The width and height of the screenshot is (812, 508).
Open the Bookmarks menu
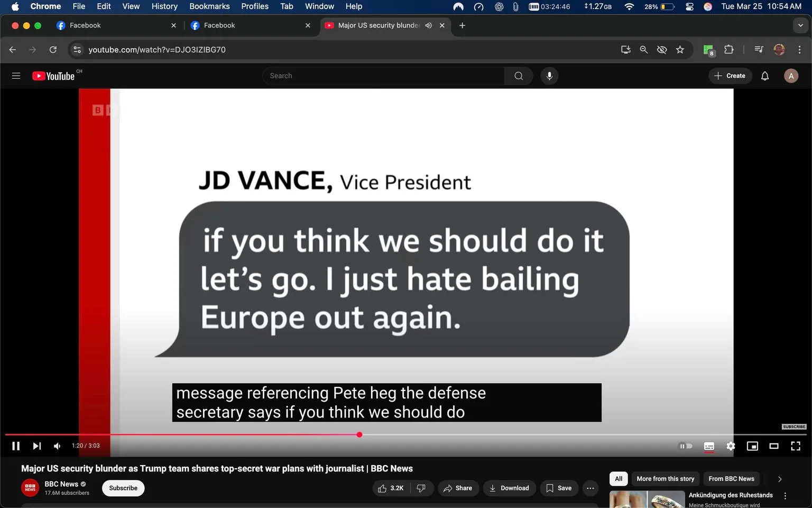[x=209, y=6]
